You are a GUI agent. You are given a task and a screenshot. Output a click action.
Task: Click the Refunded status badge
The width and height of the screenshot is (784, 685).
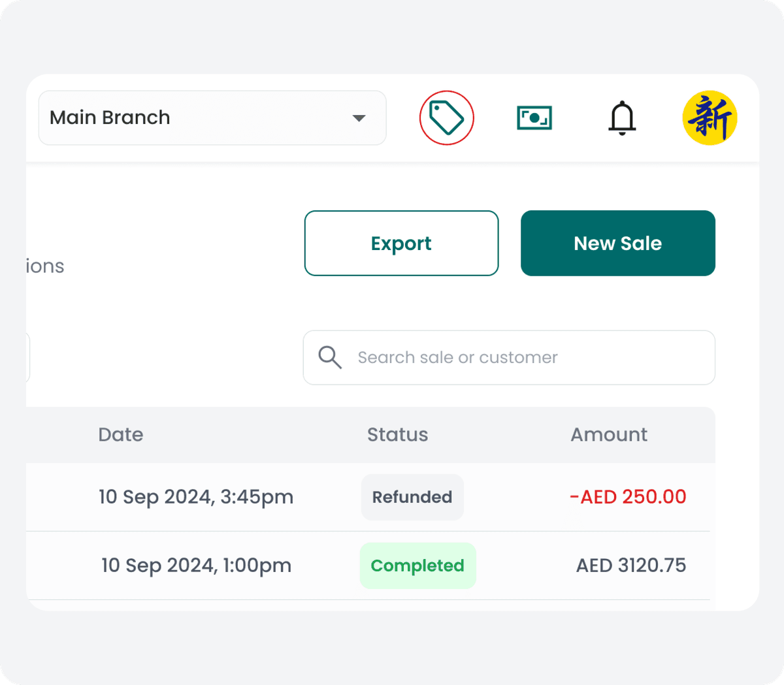(412, 497)
